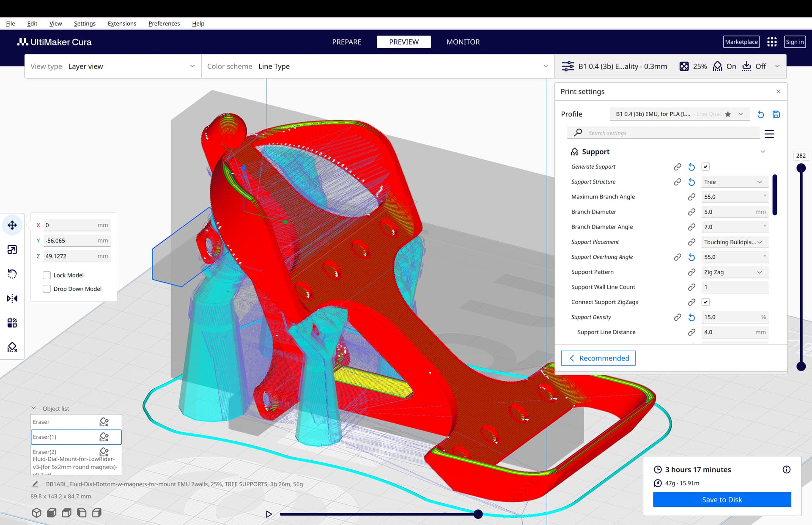Select the Support Blocker tool icon
This screenshot has height=525, width=812.
point(12,347)
